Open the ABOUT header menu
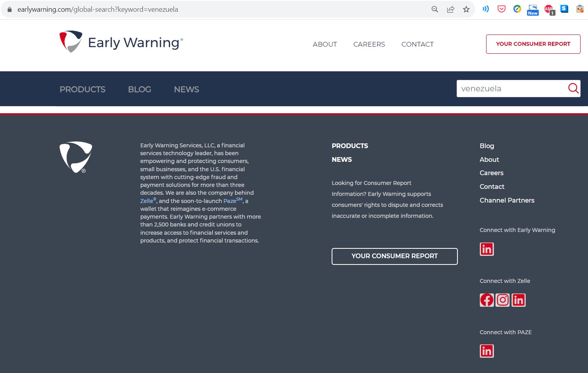 point(325,44)
